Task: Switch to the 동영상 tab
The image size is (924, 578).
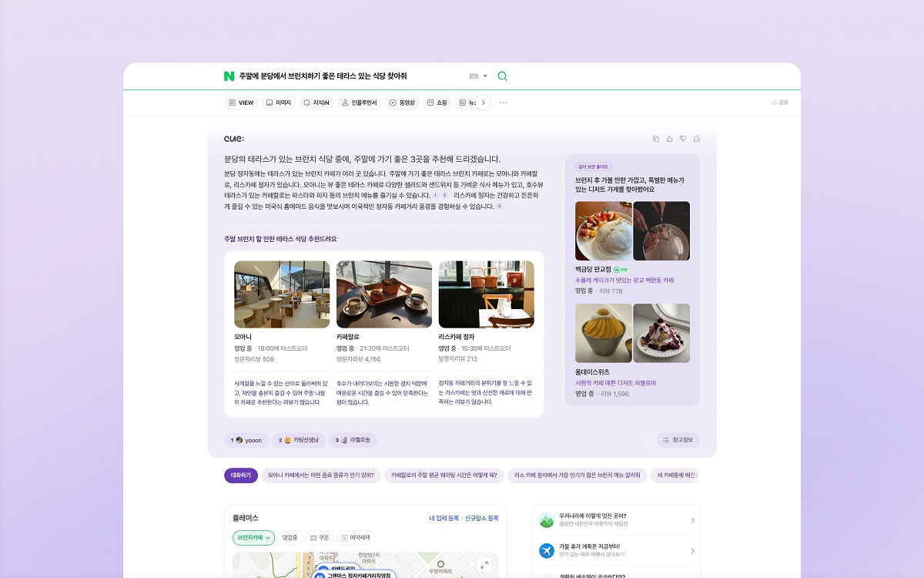Action: pyautogui.click(x=402, y=102)
